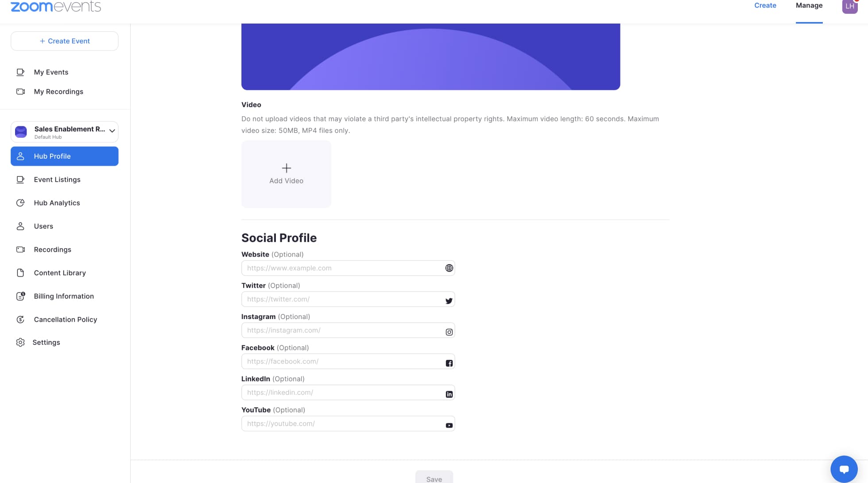Open Content Library section
This screenshot has height=483, width=868.
pos(59,273)
